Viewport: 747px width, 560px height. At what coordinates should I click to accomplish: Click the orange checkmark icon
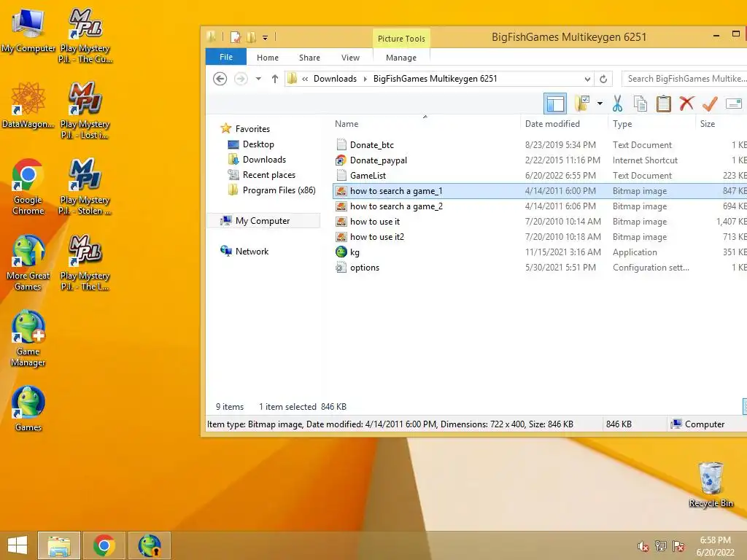(x=709, y=104)
